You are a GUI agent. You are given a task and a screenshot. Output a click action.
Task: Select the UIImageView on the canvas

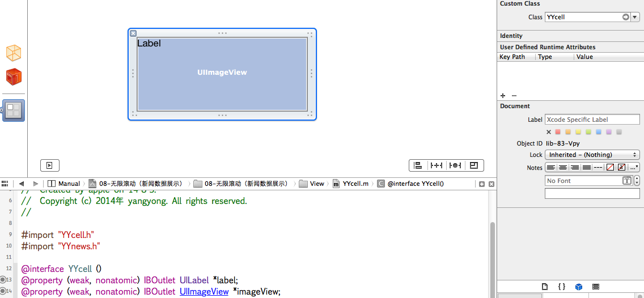pyautogui.click(x=222, y=74)
